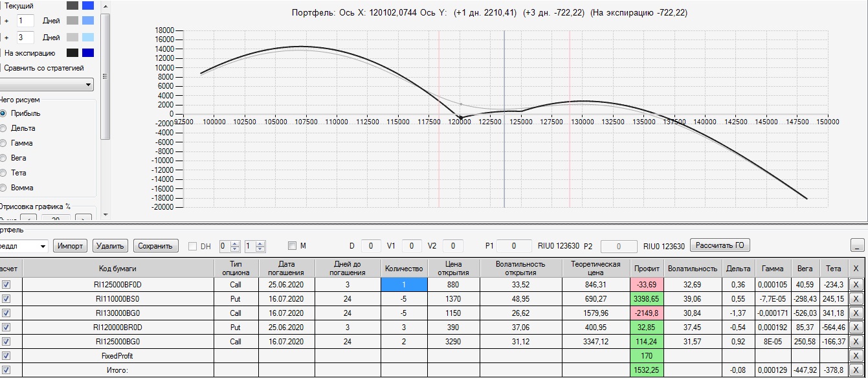Select the Гамма chart option
868x378 pixels.
[x=4, y=143]
